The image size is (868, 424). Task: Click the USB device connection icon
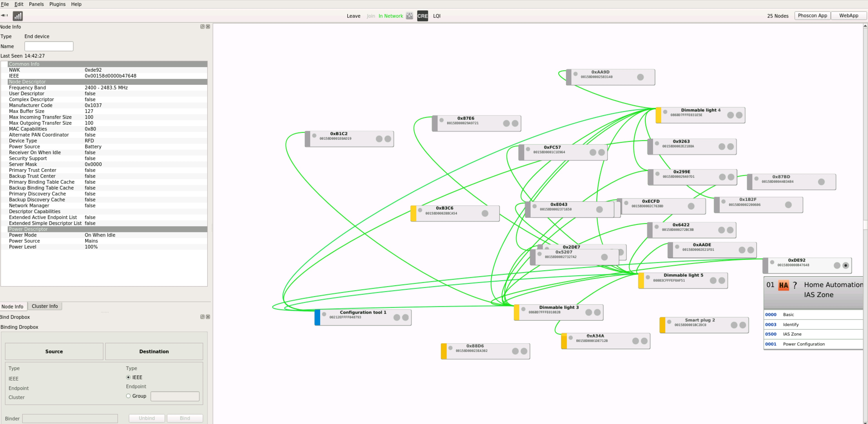coord(4,15)
